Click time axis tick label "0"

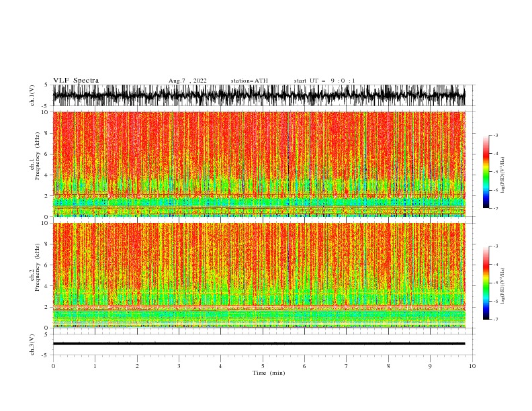tap(53, 366)
